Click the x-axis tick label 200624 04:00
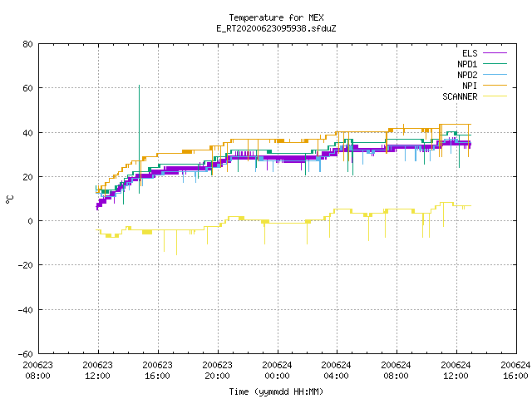 coord(336,371)
